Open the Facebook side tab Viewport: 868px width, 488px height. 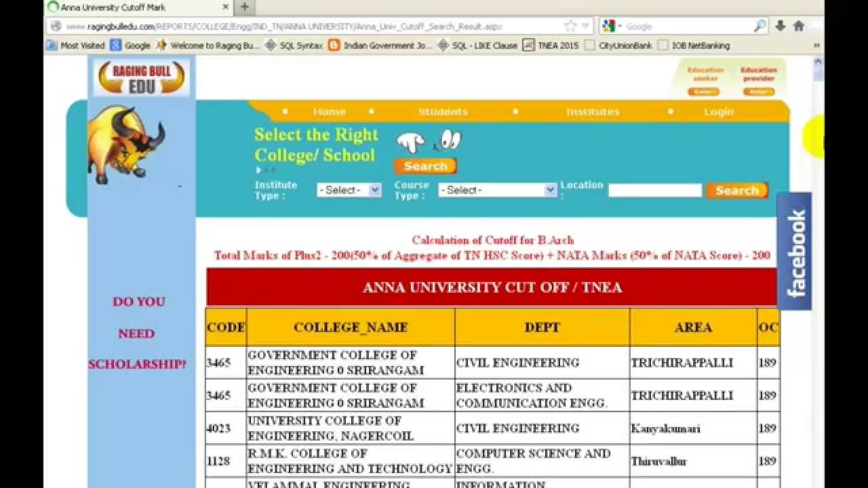coord(794,251)
